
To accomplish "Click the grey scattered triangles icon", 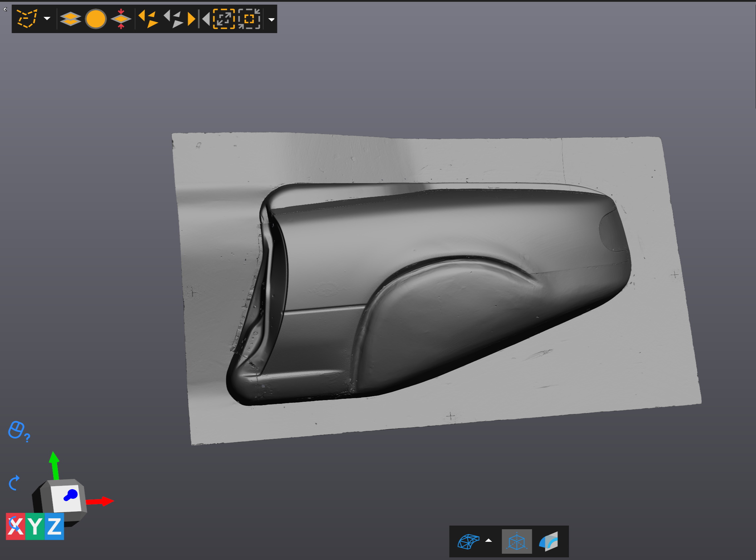I will (173, 19).
